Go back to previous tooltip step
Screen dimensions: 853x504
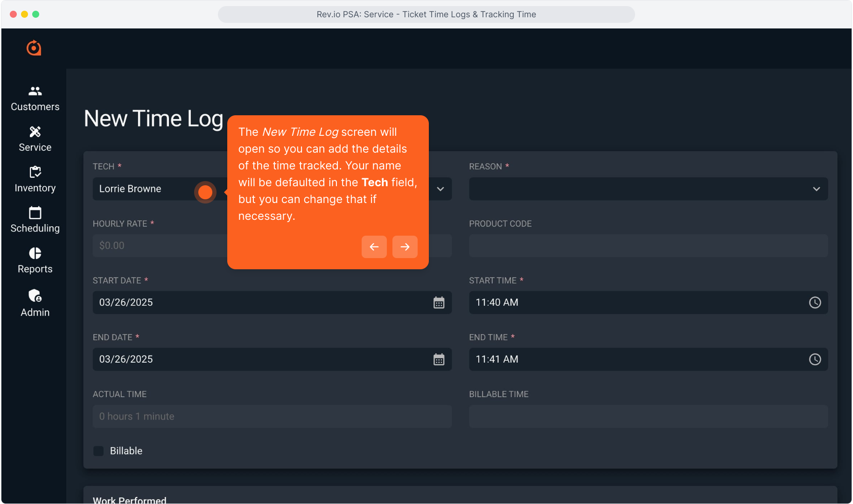pyautogui.click(x=374, y=247)
